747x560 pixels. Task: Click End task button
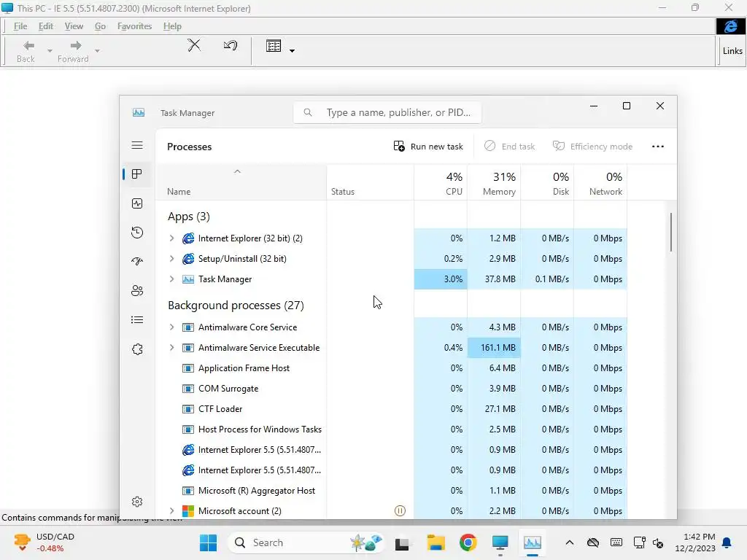click(x=510, y=146)
